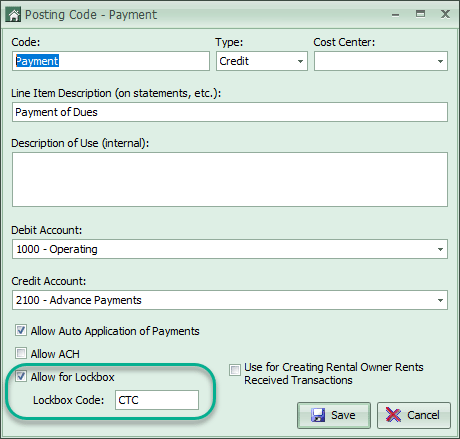Enable the Allow ACH checkbox
The width and height of the screenshot is (460, 439).
pos(21,353)
